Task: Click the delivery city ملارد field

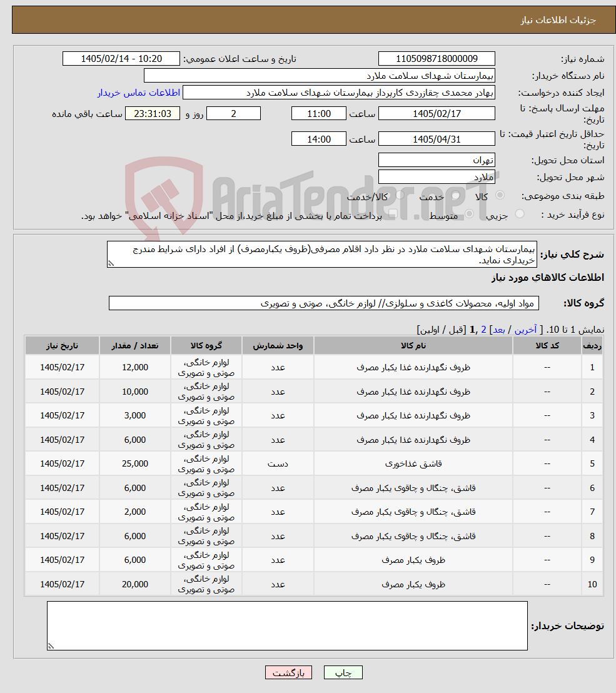Action: click(x=437, y=177)
